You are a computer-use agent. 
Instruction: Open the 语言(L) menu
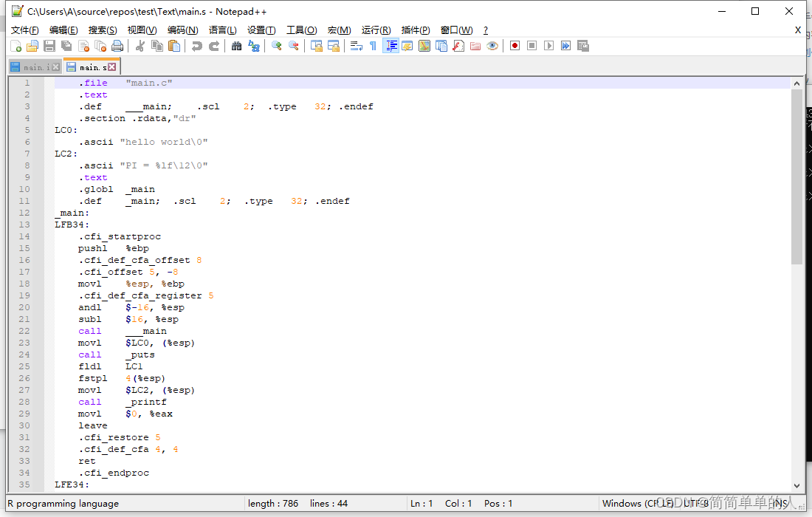(x=223, y=30)
